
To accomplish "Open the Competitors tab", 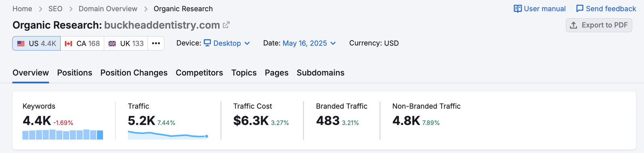I will click(199, 73).
